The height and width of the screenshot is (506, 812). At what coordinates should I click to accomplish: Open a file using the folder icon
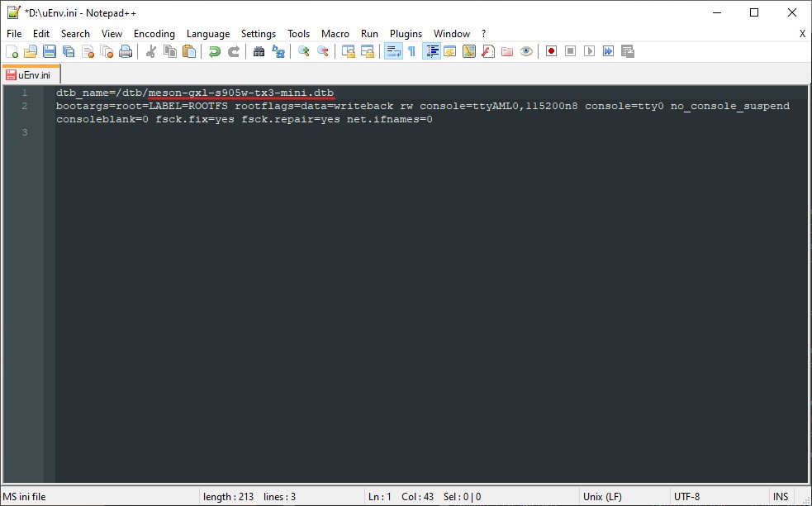click(x=31, y=51)
